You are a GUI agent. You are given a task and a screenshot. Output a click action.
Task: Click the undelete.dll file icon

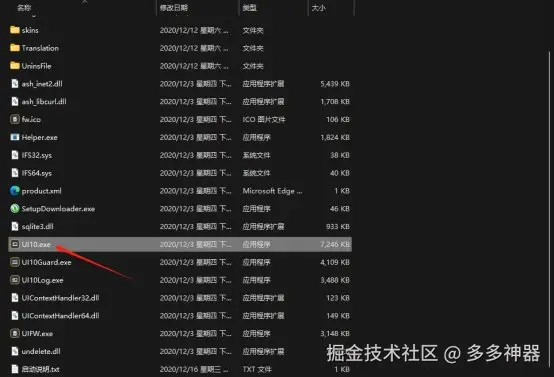coord(14,351)
